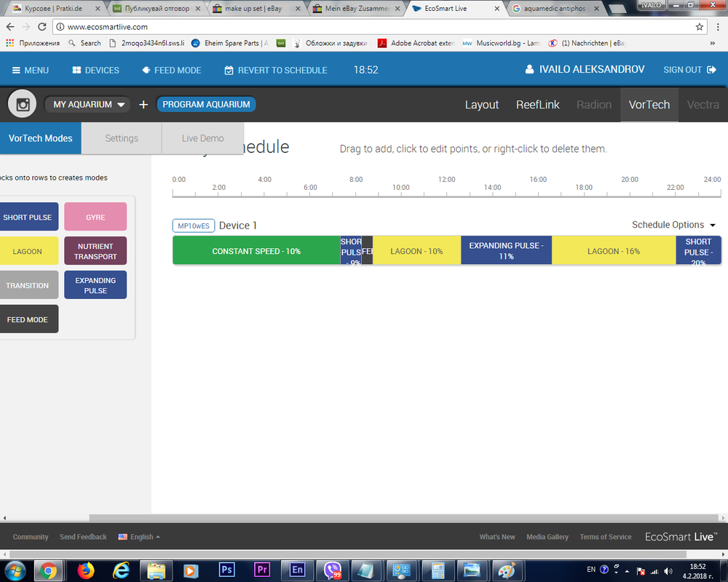Screen dimensions: 728x582
Task: Click SIGN OUT
Action: click(689, 70)
